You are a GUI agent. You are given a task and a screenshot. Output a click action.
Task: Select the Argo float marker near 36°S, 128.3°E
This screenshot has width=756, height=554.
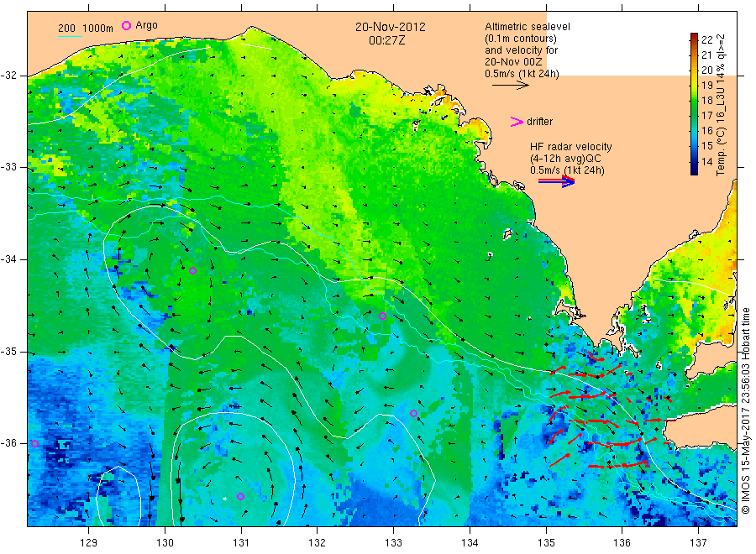tap(34, 444)
